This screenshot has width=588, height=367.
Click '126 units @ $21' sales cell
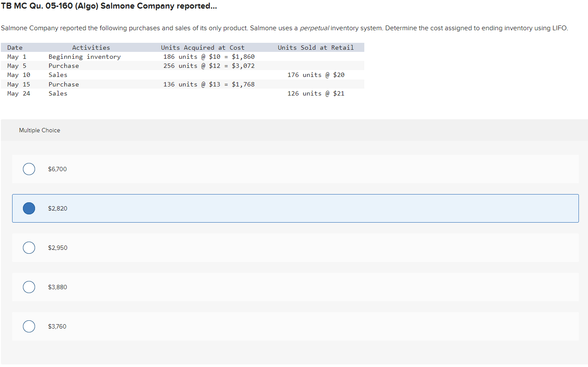pyautogui.click(x=316, y=93)
